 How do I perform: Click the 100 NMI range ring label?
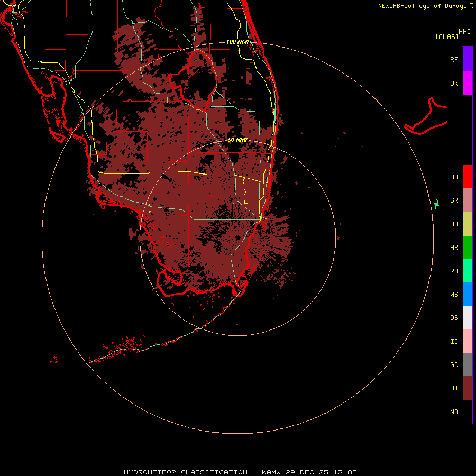click(x=237, y=42)
